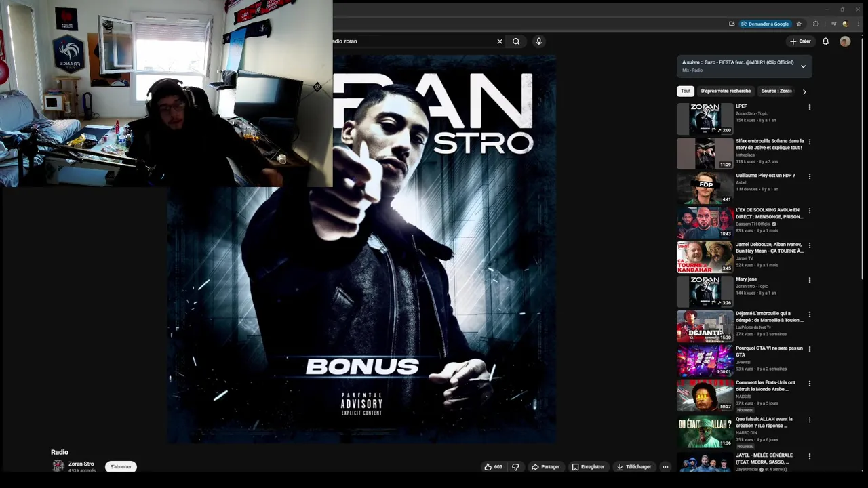Open 'Pourquoi GTA VI ne sera pas un GTA' title
The width and height of the screenshot is (868, 488).
tap(769, 351)
